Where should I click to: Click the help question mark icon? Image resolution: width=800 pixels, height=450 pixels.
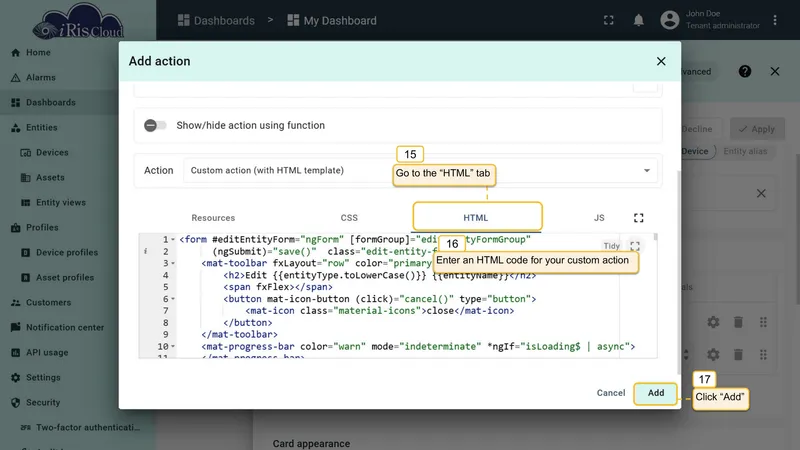744,71
